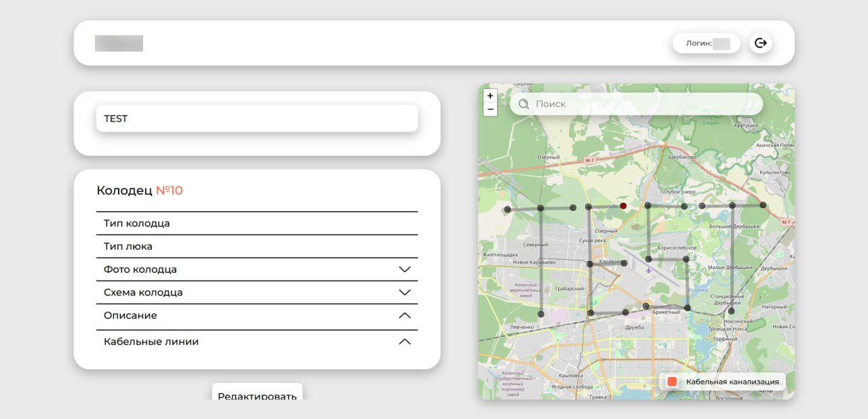This screenshot has height=419, width=868.
Task: Click the Грабарский map label
Action: click(570, 289)
